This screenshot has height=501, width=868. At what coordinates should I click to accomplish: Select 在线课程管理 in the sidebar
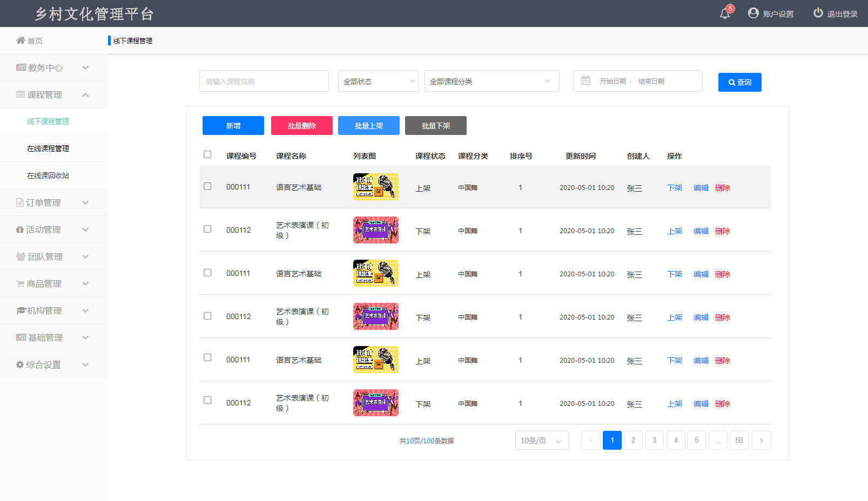click(48, 148)
